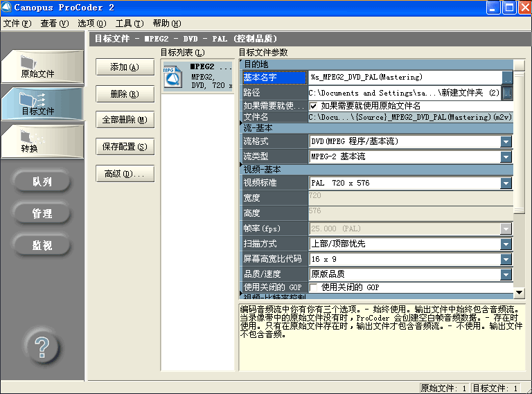The width and height of the screenshot is (532, 394).
Task: Open the 帧率(fps) 25.000 dropdown arrow
Action: (506, 229)
